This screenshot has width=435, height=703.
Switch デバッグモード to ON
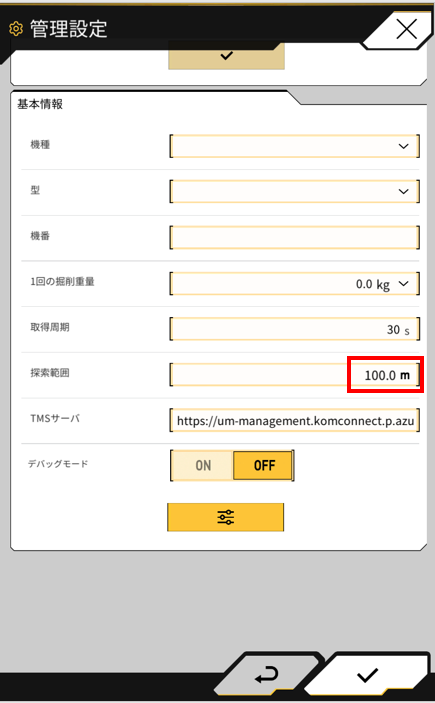203,465
